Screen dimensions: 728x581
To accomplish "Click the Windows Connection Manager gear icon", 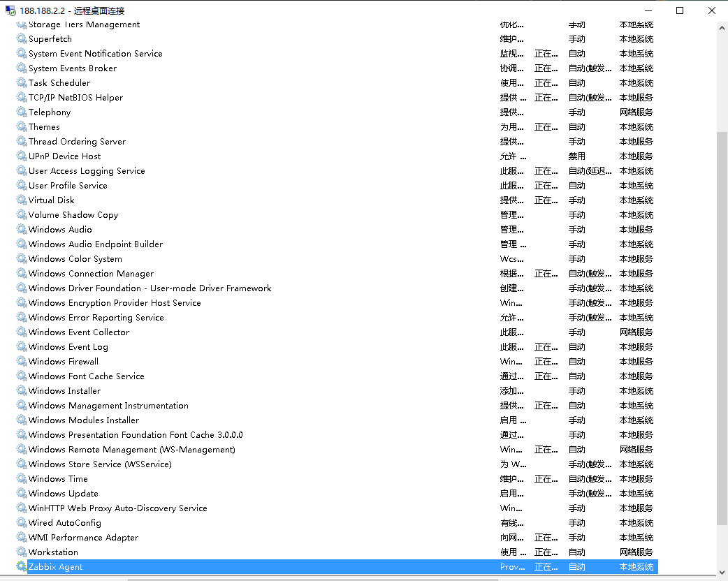I will 22,273.
